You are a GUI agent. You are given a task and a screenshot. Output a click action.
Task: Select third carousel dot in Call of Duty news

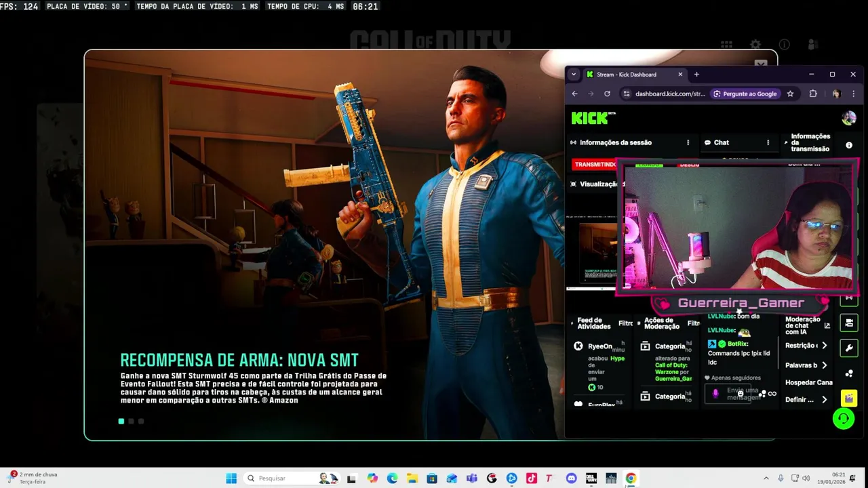point(141,421)
